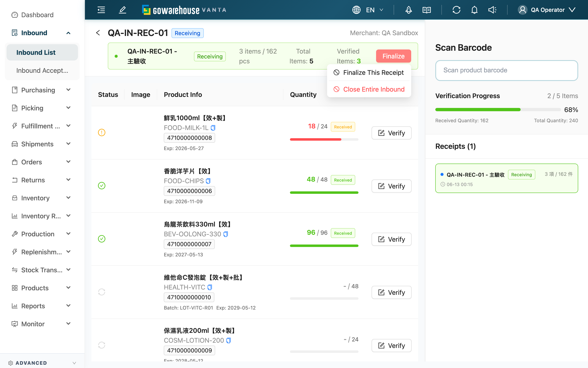
Task: Click the speaker sound icon
Action: click(492, 10)
